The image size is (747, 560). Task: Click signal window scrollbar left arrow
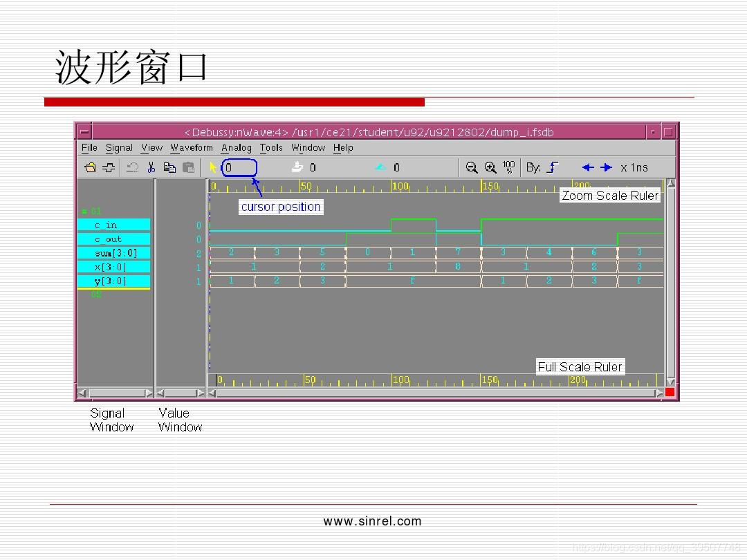coord(82,393)
